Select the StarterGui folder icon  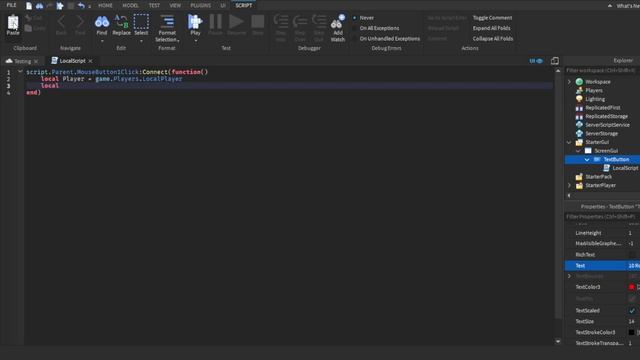point(579,142)
